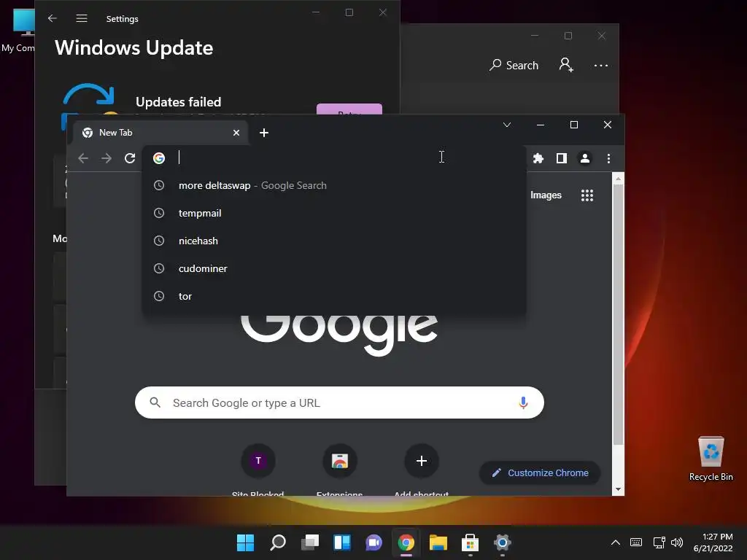The height and width of the screenshot is (560, 747).
Task: Open the Chrome profile avatar
Action: coord(584,158)
